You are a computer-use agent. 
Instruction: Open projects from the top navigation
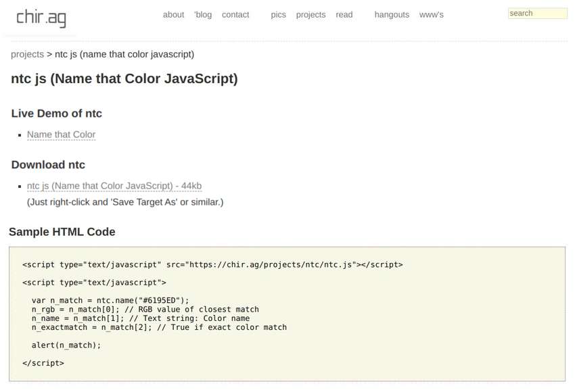click(x=310, y=15)
